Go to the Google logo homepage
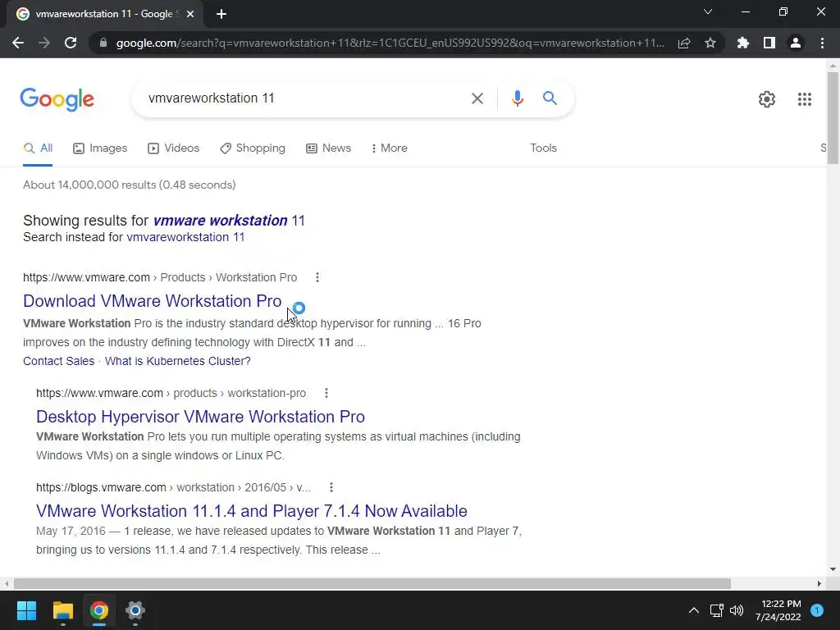Image resolution: width=840 pixels, height=630 pixels. click(57, 99)
